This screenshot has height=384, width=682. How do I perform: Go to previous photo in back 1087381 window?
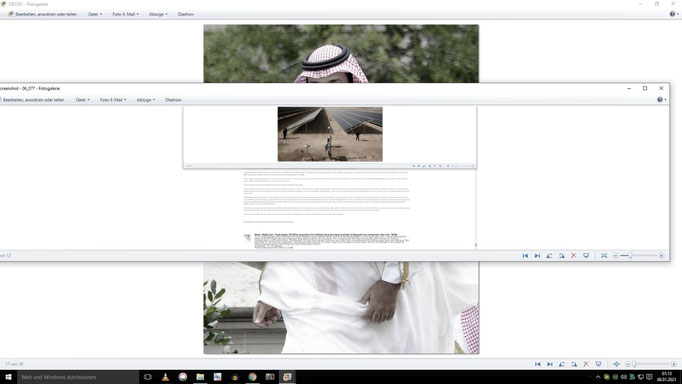tap(538, 364)
